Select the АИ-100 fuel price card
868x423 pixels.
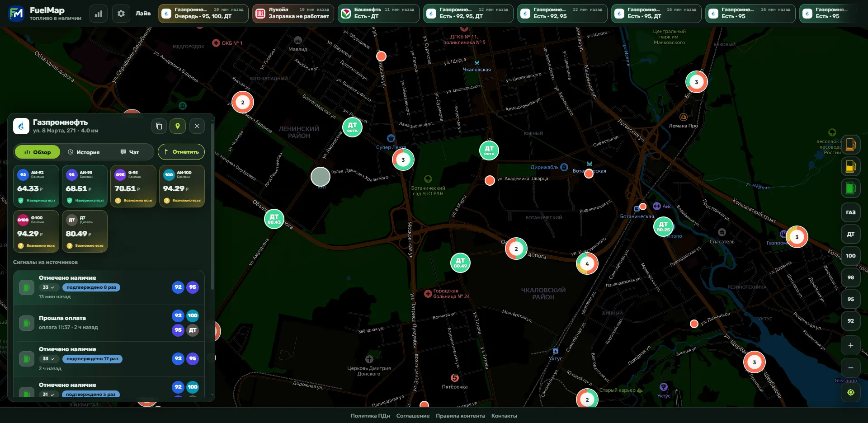182,186
